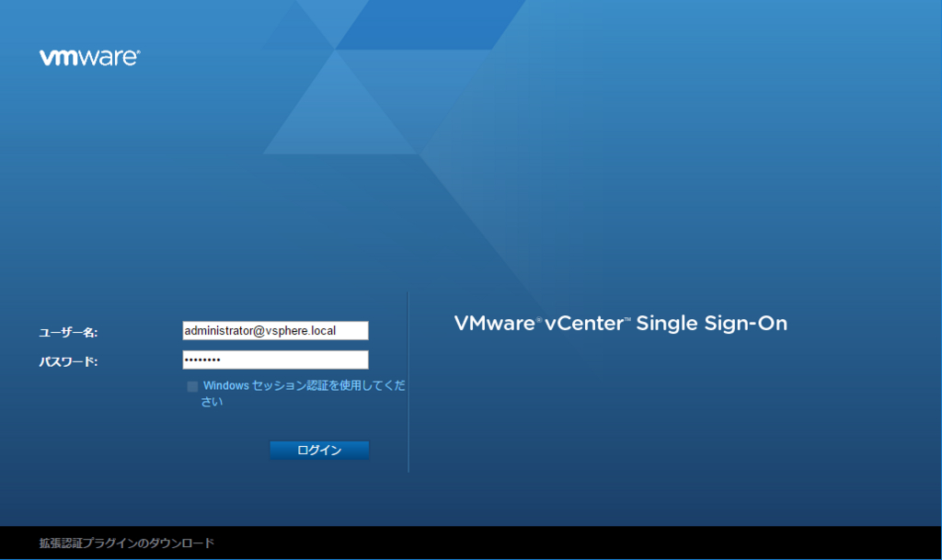Click the VMware vCenter Single Sign-On title
This screenshot has height=560, width=942.
click(621, 324)
